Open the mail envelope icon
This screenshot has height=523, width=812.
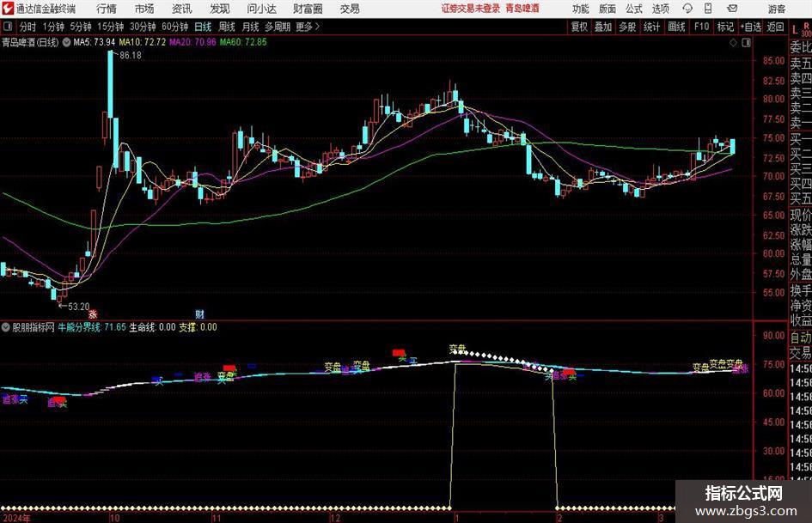coord(732,9)
